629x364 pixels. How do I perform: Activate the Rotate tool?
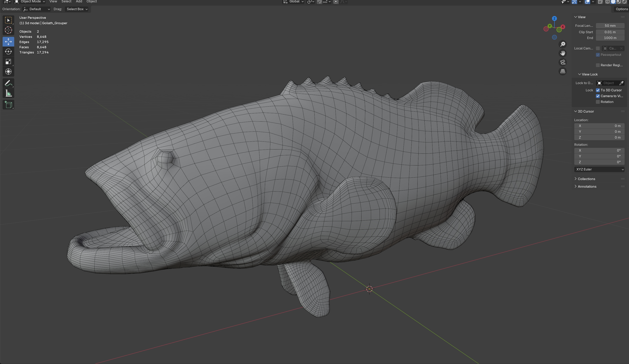pos(8,51)
